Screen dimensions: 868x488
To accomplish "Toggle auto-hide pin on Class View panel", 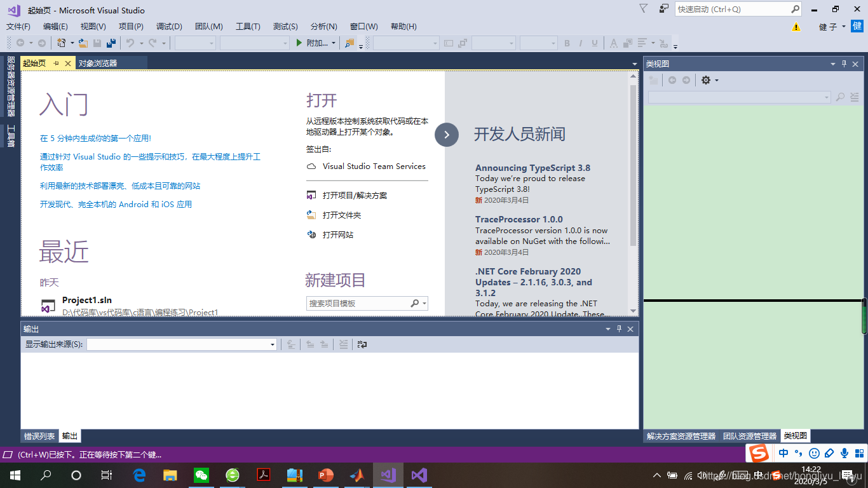I will tap(844, 64).
